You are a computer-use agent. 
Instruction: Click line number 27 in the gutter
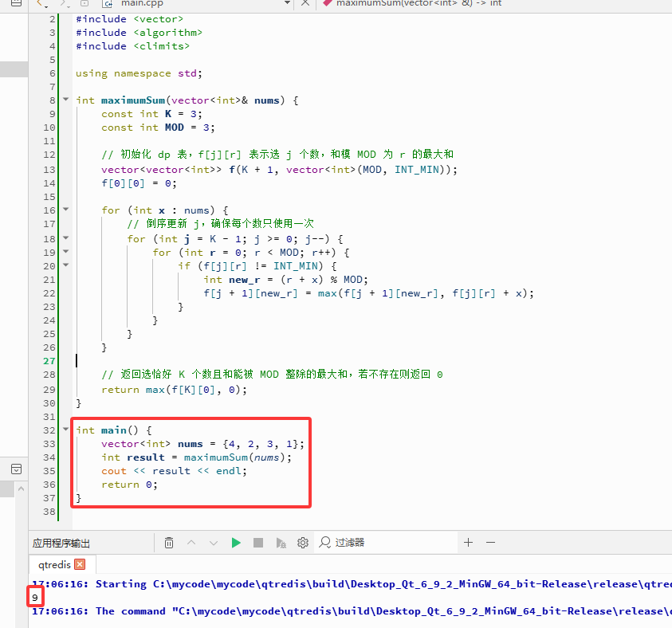pos(49,361)
